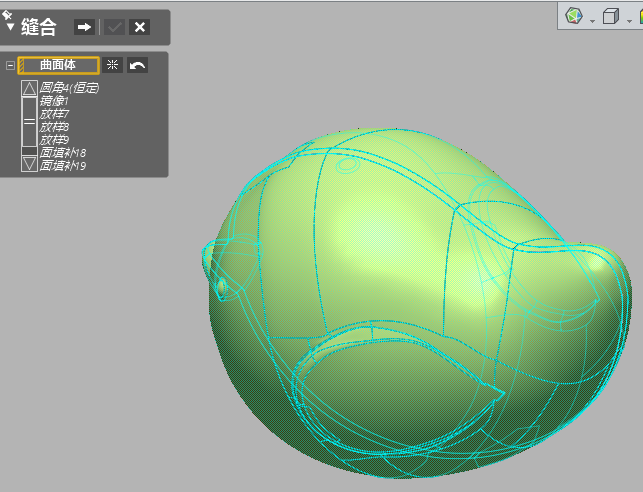Screen dimensions: 643x492
Task: Collapse the 曲面体 selection group
Action: pyautogui.click(x=10, y=65)
